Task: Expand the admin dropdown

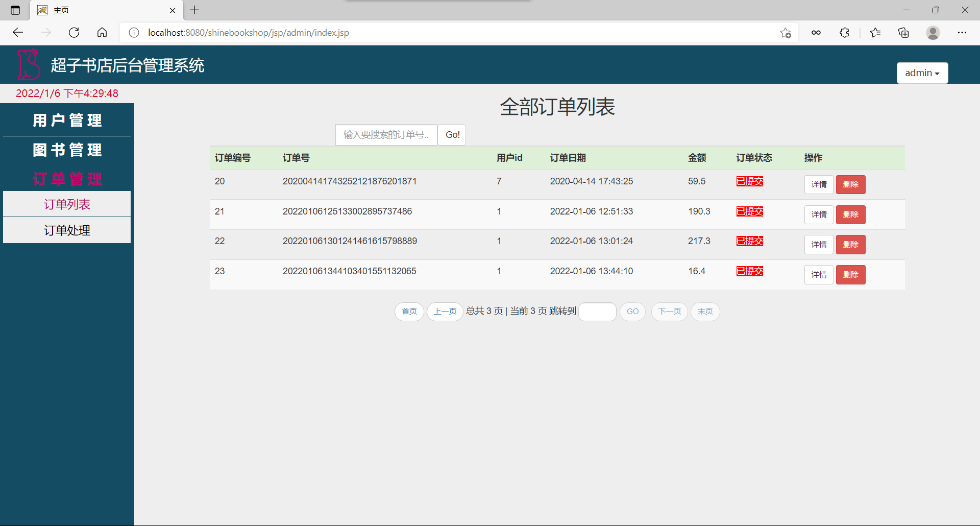Action: (x=922, y=73)
